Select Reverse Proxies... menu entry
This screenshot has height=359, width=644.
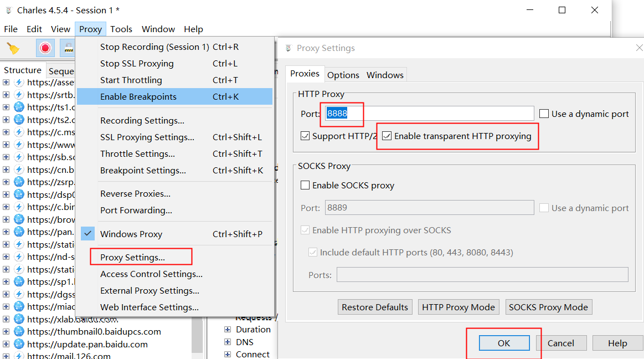[x=135, y=193]
